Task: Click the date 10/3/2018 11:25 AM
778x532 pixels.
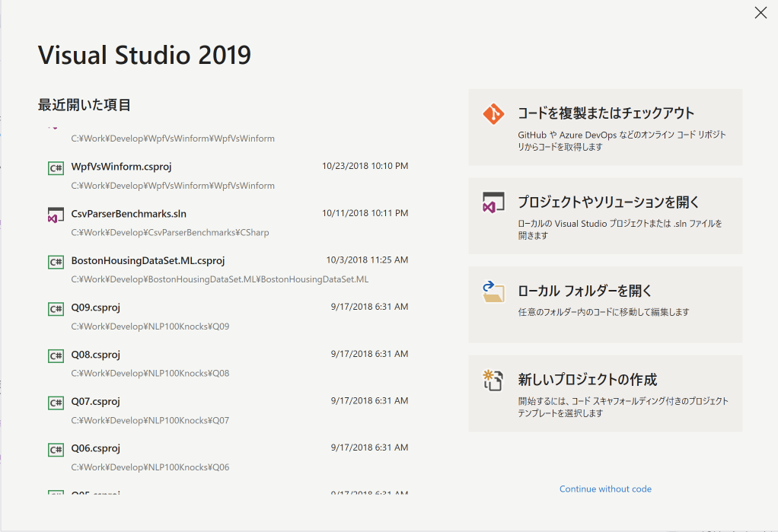Action: pos(367,260)
